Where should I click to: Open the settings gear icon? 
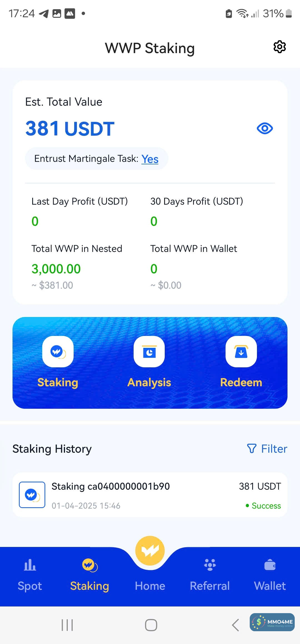279,47
